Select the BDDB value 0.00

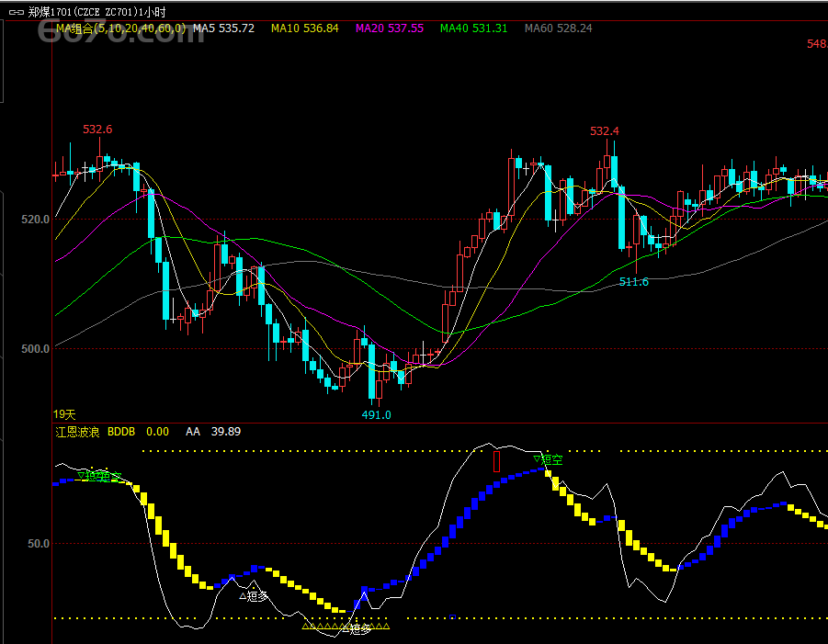point(157,432)
